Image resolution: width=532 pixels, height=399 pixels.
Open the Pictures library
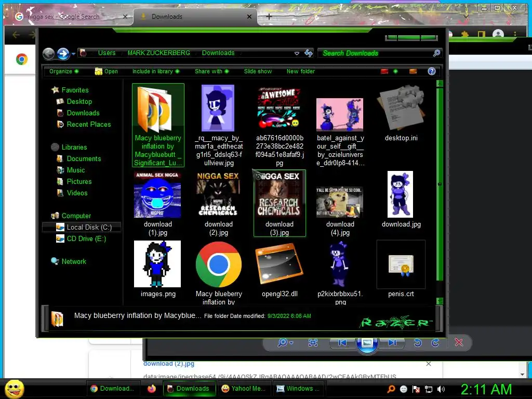coord(79,181)
